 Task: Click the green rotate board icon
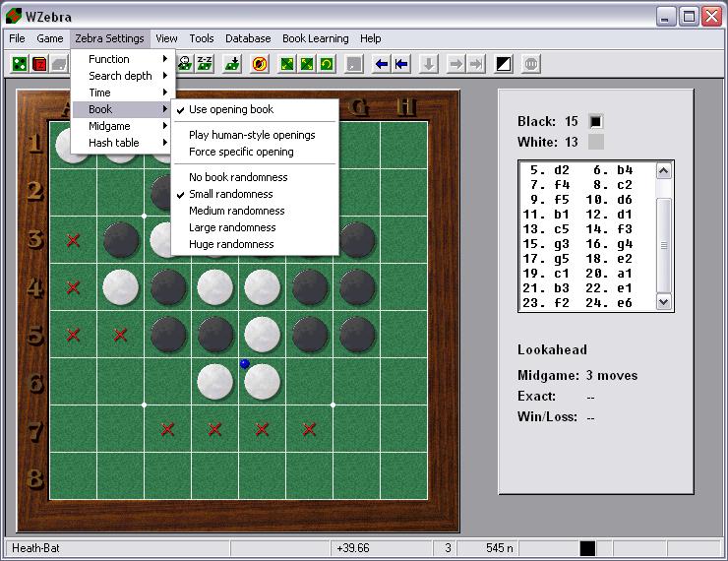click(327, 64)
